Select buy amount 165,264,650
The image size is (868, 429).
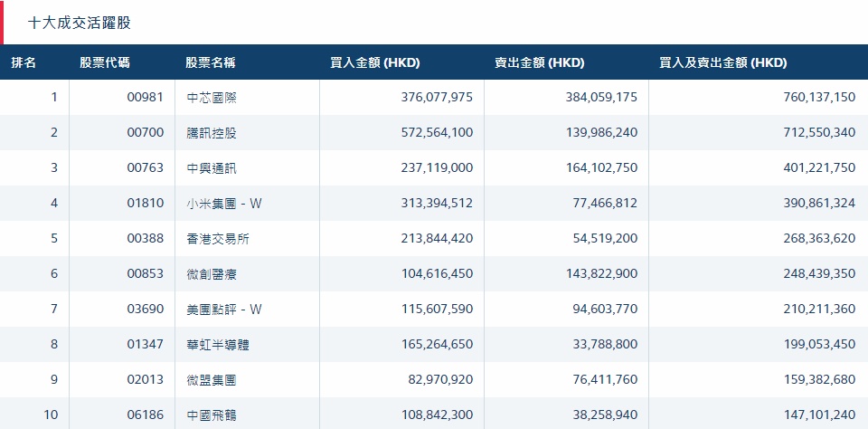(x=437, y=344)
